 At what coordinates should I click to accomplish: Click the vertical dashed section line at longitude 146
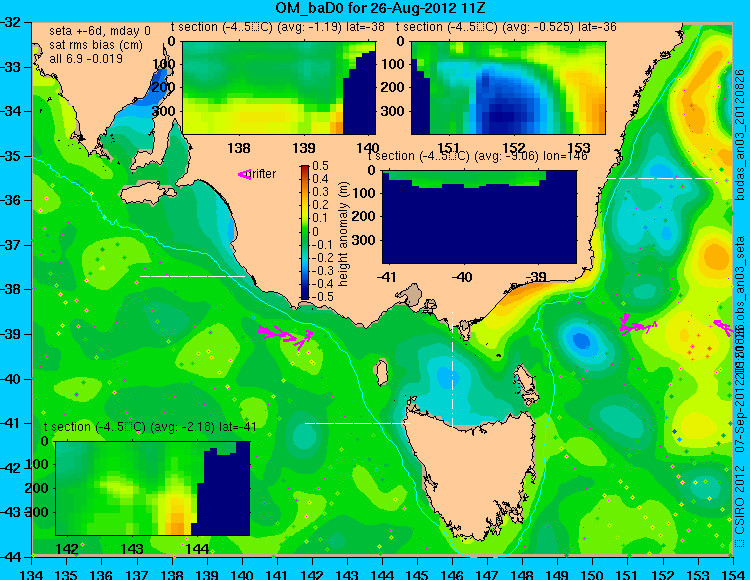(452, 368)
